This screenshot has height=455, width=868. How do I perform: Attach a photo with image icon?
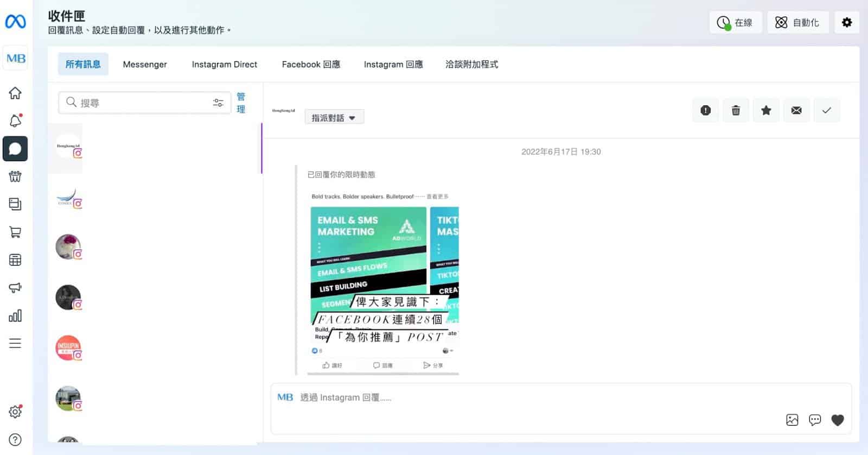[792, 420]
